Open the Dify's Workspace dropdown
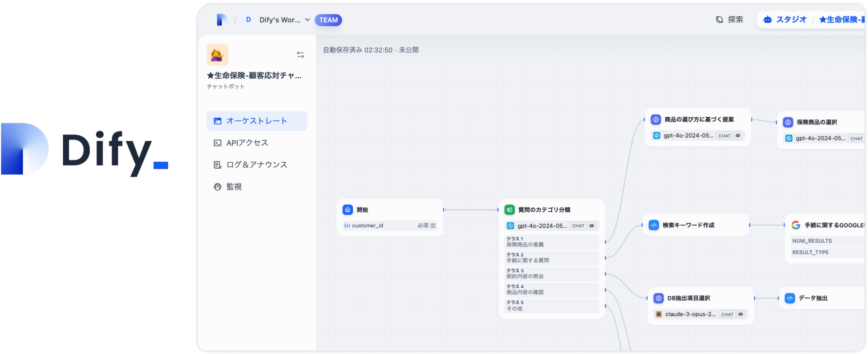 click(x=285, y=20)
